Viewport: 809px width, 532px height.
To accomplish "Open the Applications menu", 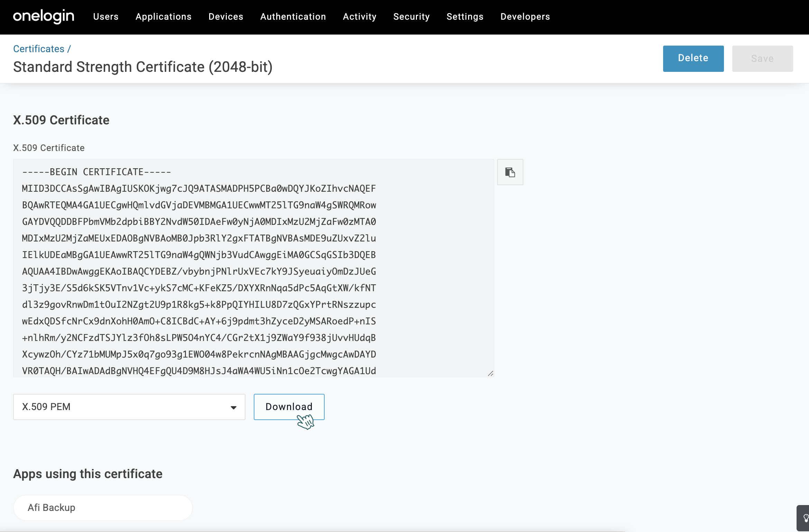I will click(164, 17).
